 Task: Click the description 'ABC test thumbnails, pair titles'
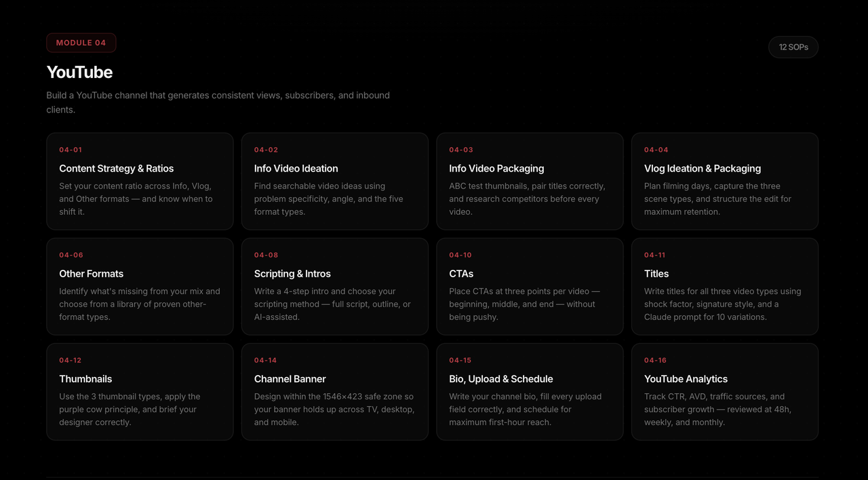[527, 199]
